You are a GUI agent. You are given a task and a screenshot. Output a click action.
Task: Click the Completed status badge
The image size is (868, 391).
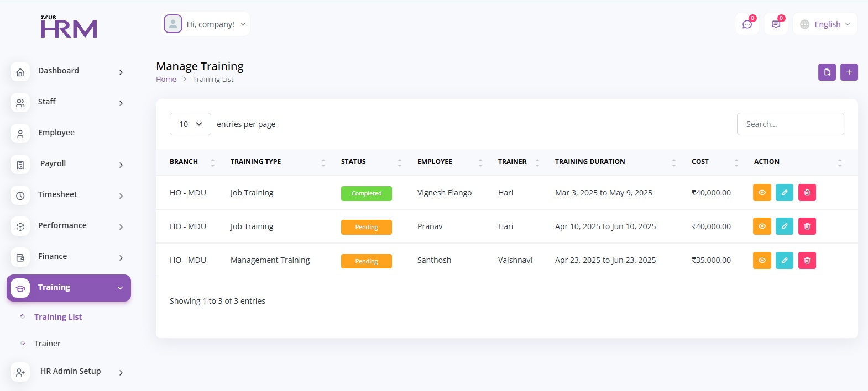pos(366,193)
